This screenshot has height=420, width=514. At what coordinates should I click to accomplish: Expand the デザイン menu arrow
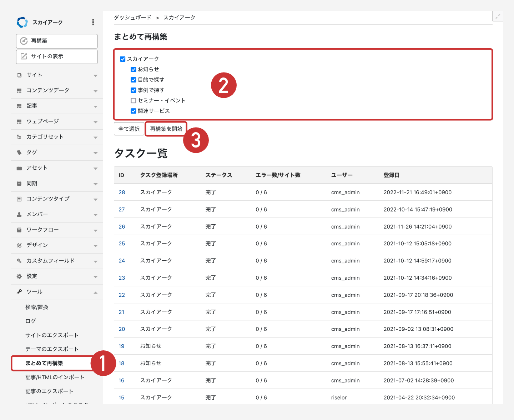(95, 246)
